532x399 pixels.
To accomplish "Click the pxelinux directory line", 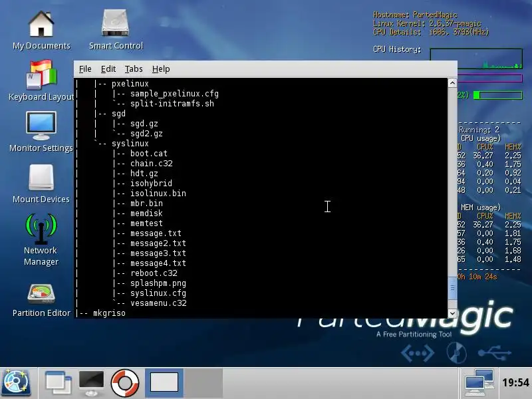I will 130,84.
